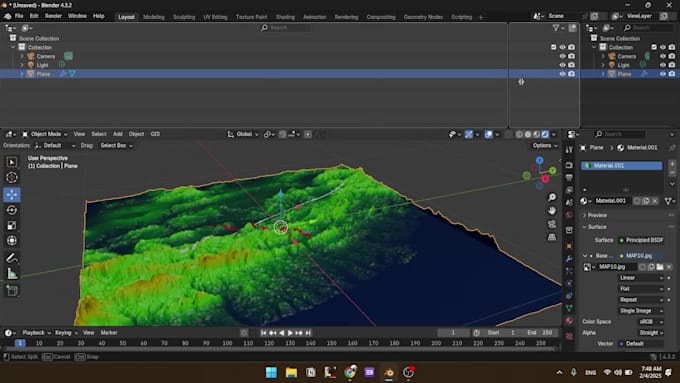The height and width of the screenshot is (383, 680).
Task: Select the Rotate tool in the toolbar
Action: (12, 210)
